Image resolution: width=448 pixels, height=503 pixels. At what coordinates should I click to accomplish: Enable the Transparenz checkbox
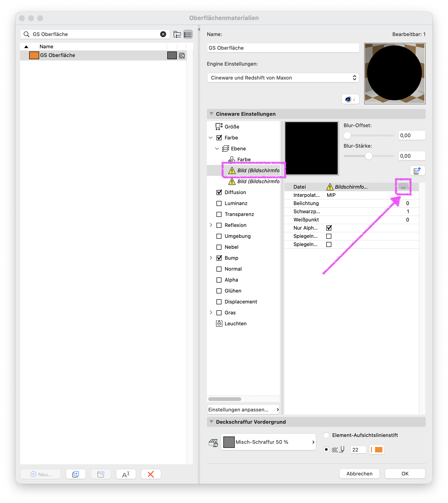[x=219, y=214]
